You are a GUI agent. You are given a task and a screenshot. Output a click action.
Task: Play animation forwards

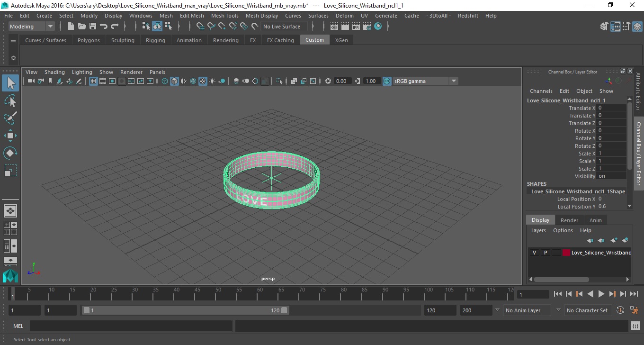[601, 294]
